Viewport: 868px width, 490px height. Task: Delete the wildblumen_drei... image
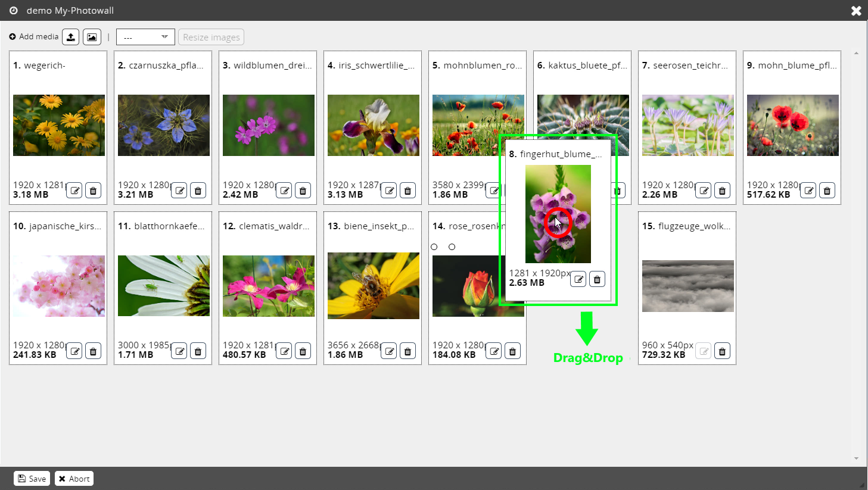(303, 191)
